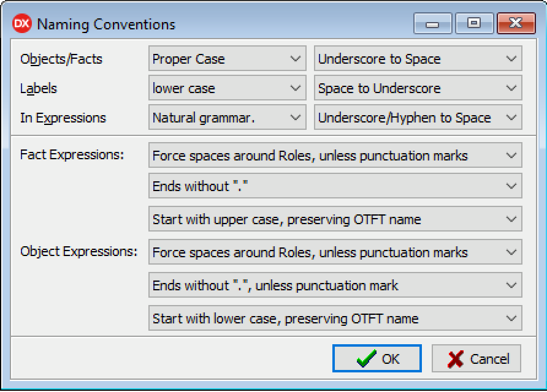Image resolution: width=547 pixels, height=392 pixels.
Task: Click the Naming Conventions title bar text
Action: [x=106, y=24]
